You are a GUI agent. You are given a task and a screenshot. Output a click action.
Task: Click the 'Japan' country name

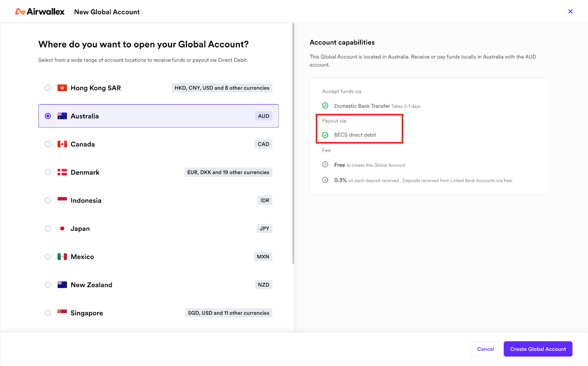point(80,228)
